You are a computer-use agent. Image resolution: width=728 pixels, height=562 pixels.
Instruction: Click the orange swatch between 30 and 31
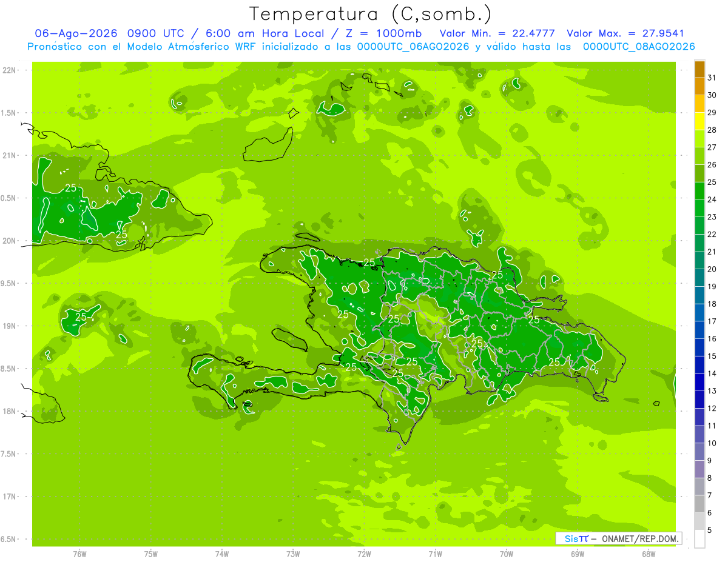click(700, 87)
